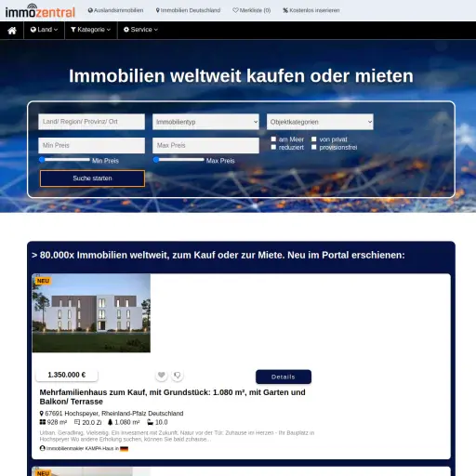476x476 pixels.
Task: Adjust the Min Preis slider
Action: pos(64,160)
